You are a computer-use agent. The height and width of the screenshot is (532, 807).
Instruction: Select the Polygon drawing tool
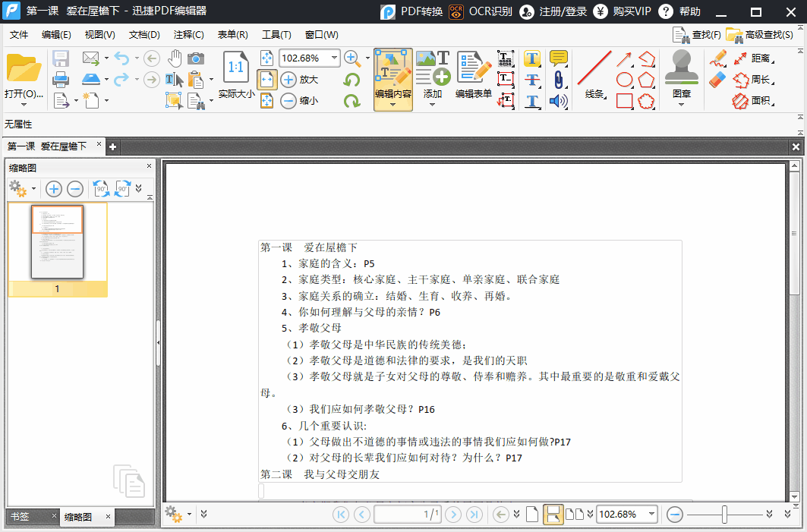pyautogui.click(x=646, y=80)
